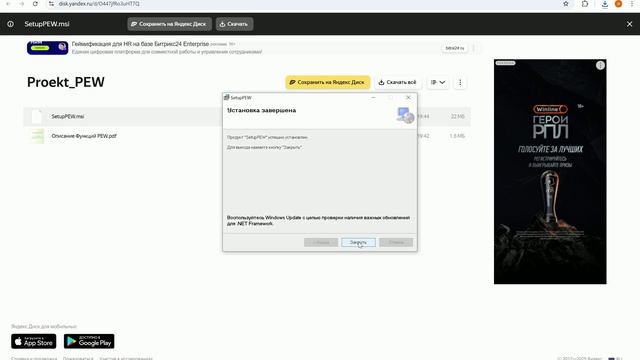Click the PDF file thumbnail icon
The height and width of the screenshot is (360, 640).
pyautogui.click(x=38, y=136)
